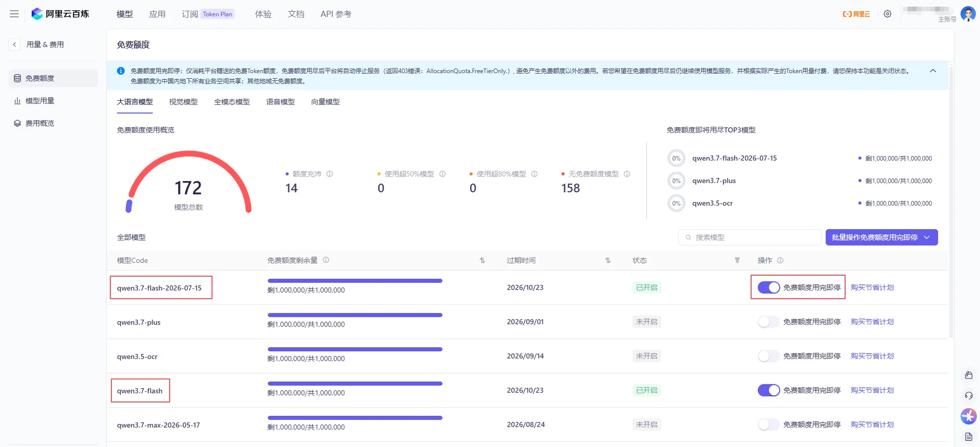Image resolution: width=980 pixels, height=447 pixels.
Task: Open the 订阅 Token Plan menu
Action: click(208, 14)
